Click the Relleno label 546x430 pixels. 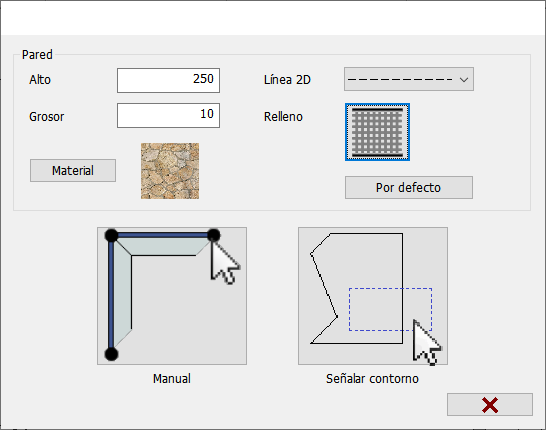click(x=283, y=117)
